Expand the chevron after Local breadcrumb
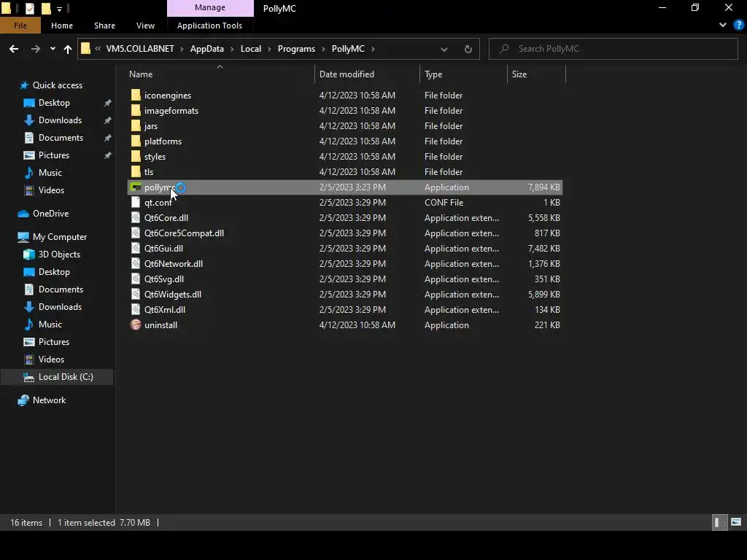 [x=270, y=49]
